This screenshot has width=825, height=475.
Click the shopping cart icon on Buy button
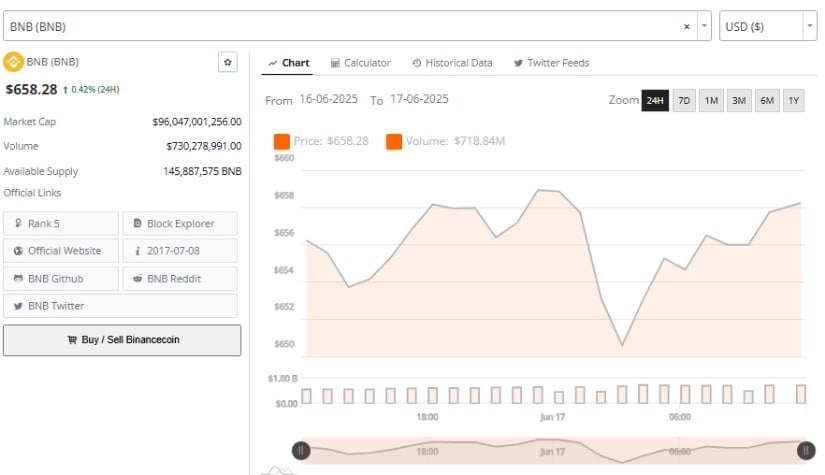72,340
